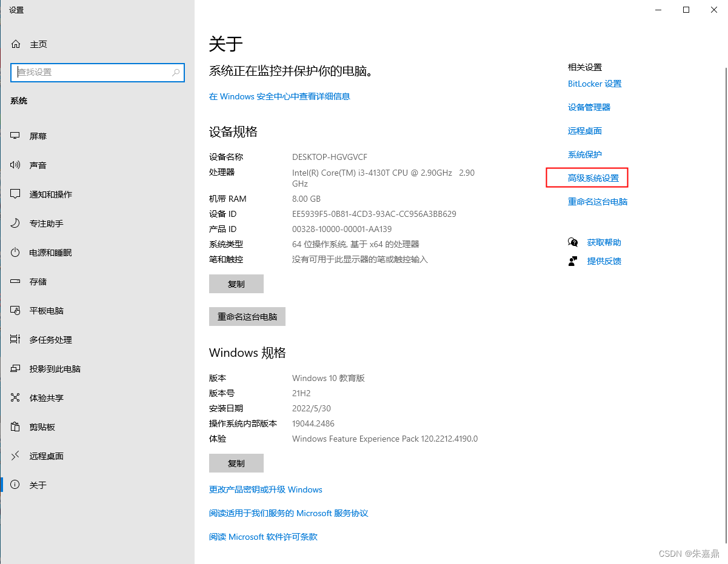The height and width of the screenshot is (564, 728).
Task: Open 高级系统设置 link
Action: pos(593,178)
